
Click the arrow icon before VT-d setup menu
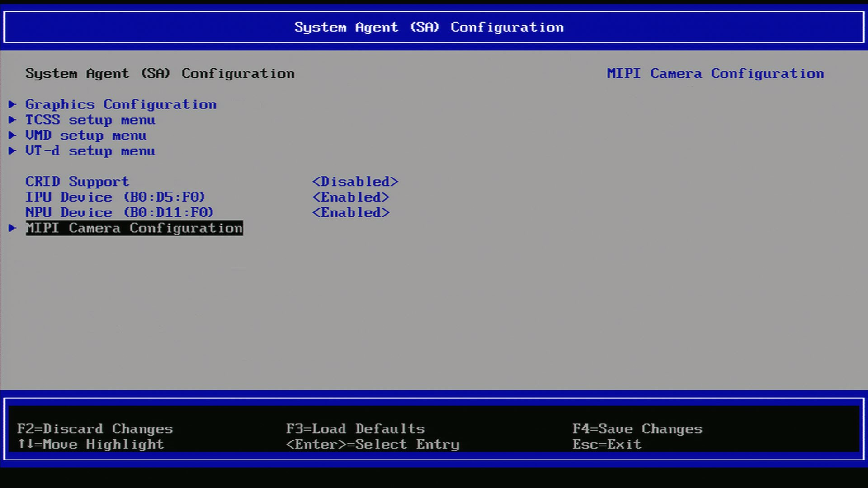tap(12, 150)
